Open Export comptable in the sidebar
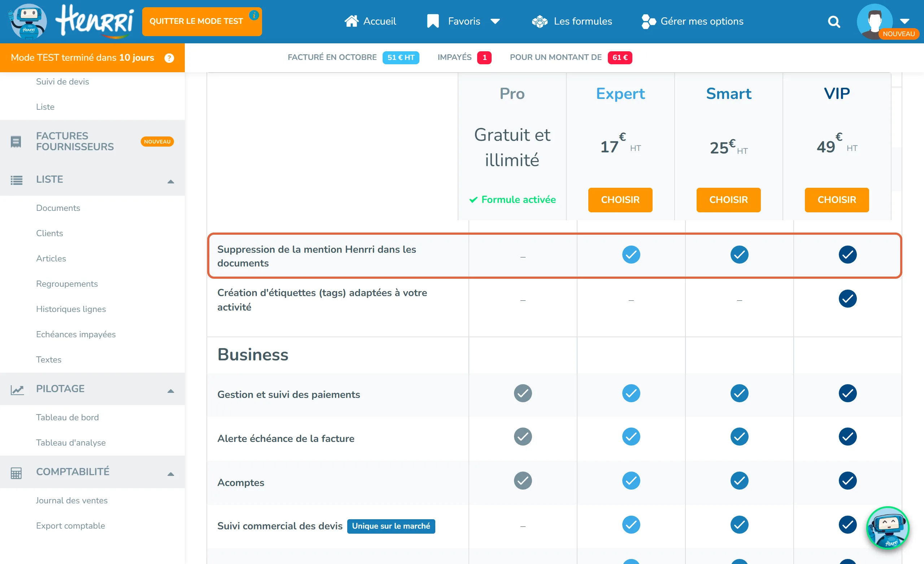 [x=70, y=526]
